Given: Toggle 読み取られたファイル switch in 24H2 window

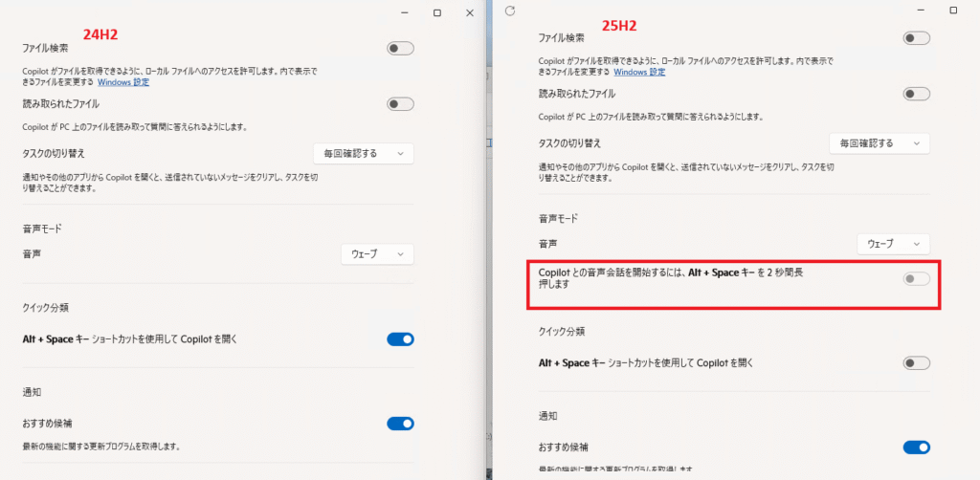Looking at the screenshot, I should pyautogui.click(x=400, y=104).
